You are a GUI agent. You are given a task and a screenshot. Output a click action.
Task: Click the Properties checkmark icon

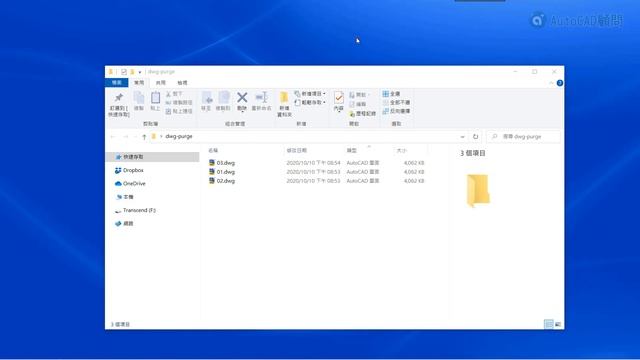click(x=338, y=98)
